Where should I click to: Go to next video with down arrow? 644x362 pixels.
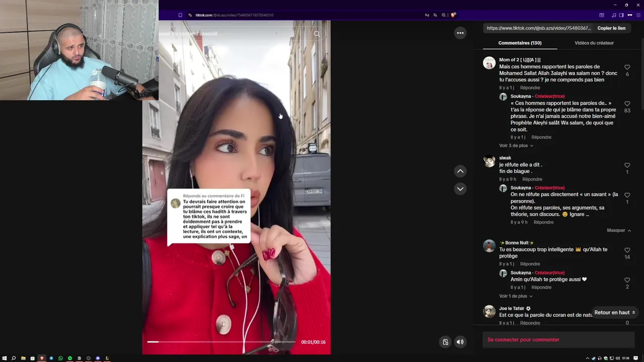click(460, 189)
